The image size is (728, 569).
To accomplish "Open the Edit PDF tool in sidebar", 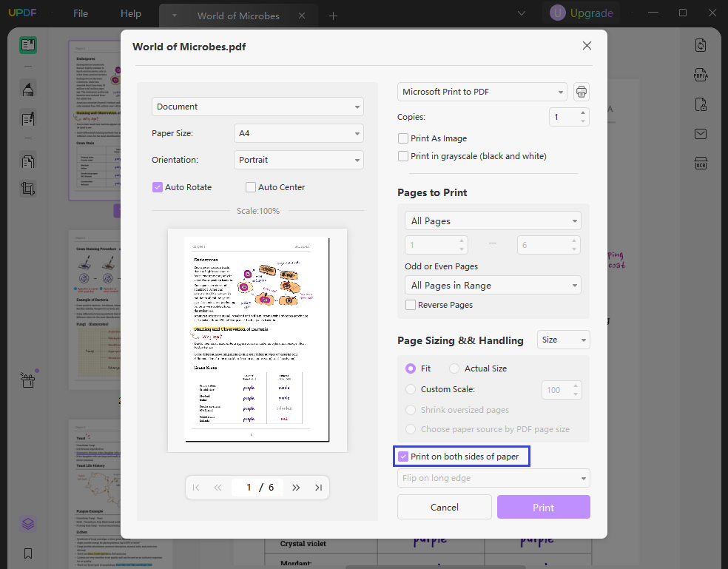I will click(28, 118).
